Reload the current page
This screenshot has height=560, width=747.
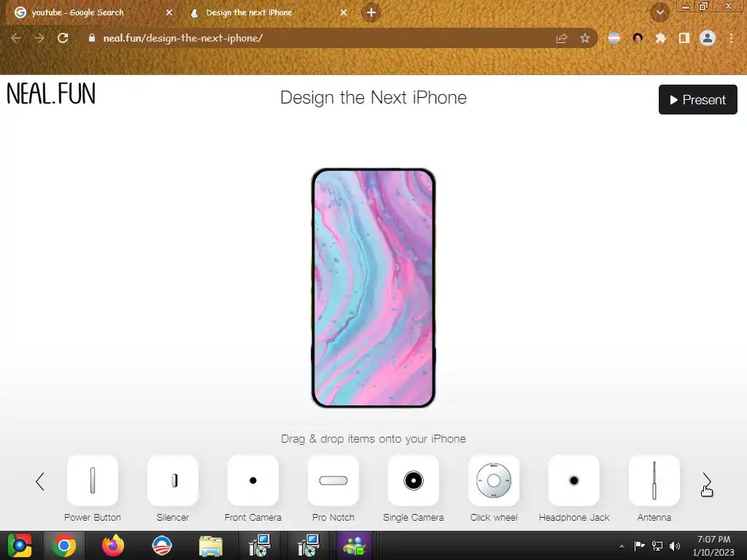point(63,38)
